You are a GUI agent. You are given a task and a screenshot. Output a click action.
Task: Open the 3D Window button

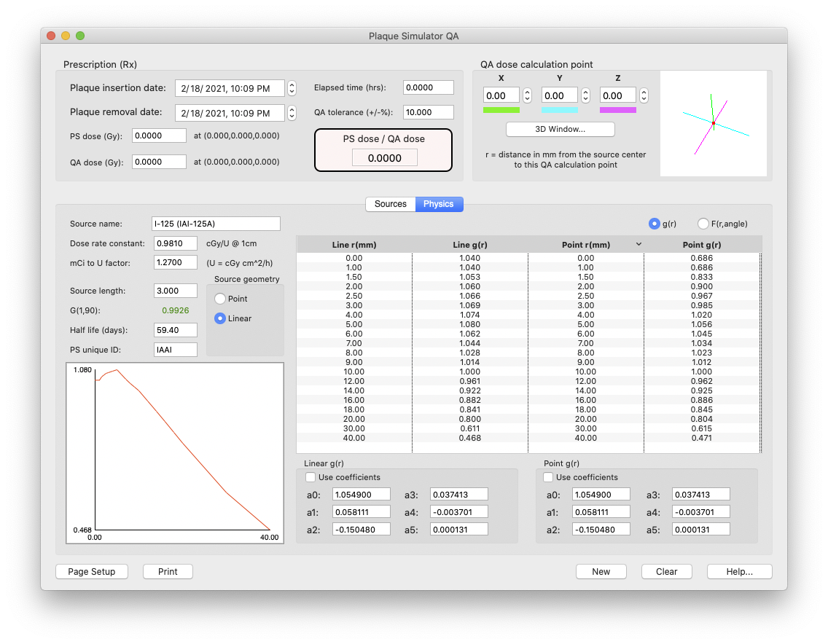coord(560,129)
